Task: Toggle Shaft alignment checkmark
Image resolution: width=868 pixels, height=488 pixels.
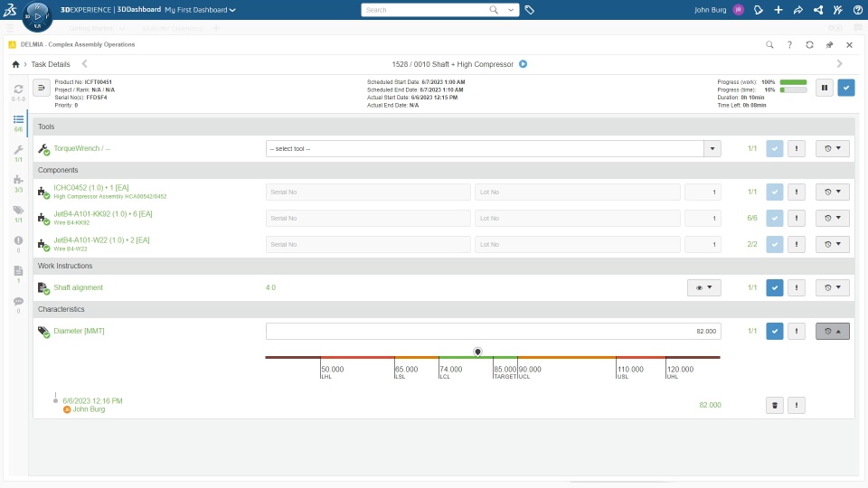Action: (x=775, y=287)
